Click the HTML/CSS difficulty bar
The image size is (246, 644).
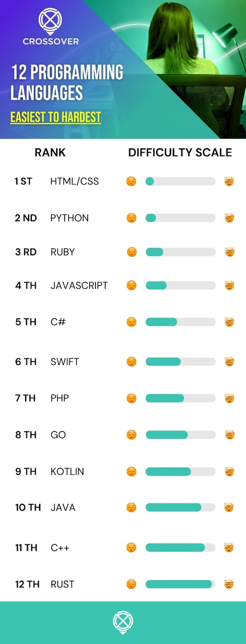180,181
